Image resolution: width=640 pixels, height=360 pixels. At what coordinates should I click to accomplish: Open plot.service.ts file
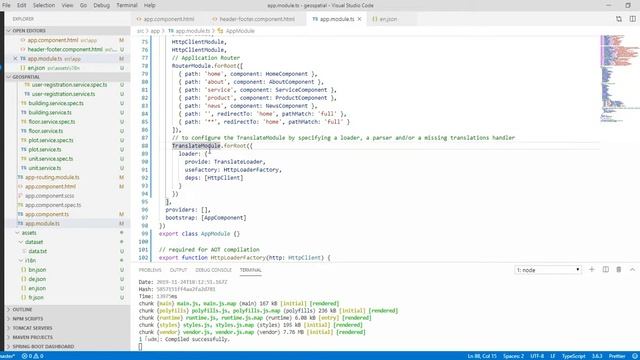[45, 149]
